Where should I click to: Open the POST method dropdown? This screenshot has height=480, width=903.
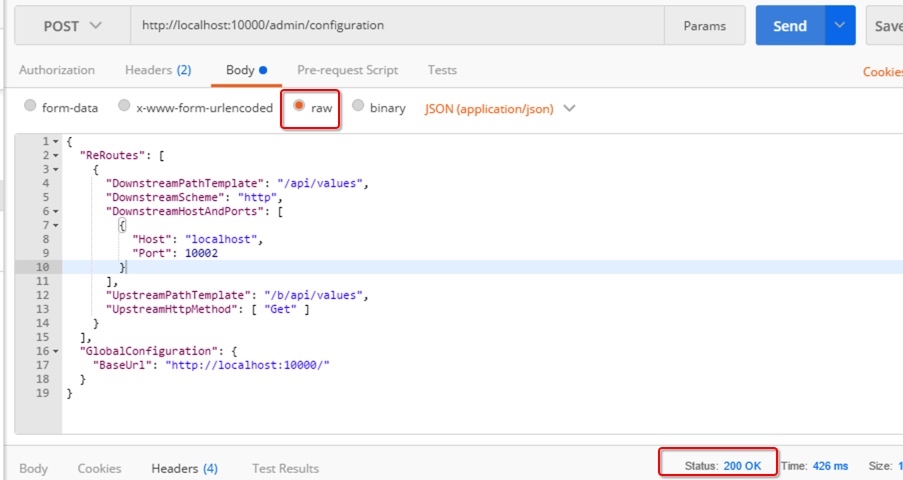73,25
